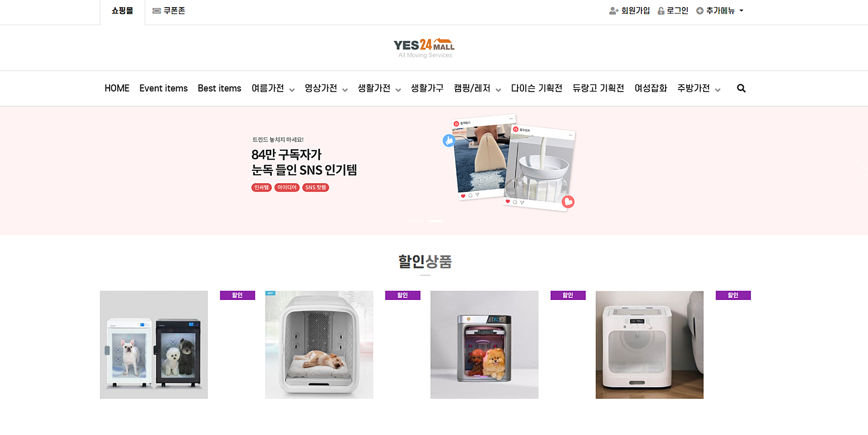Click the search magnifier icon
868x435 pixels.
point(741,88)
